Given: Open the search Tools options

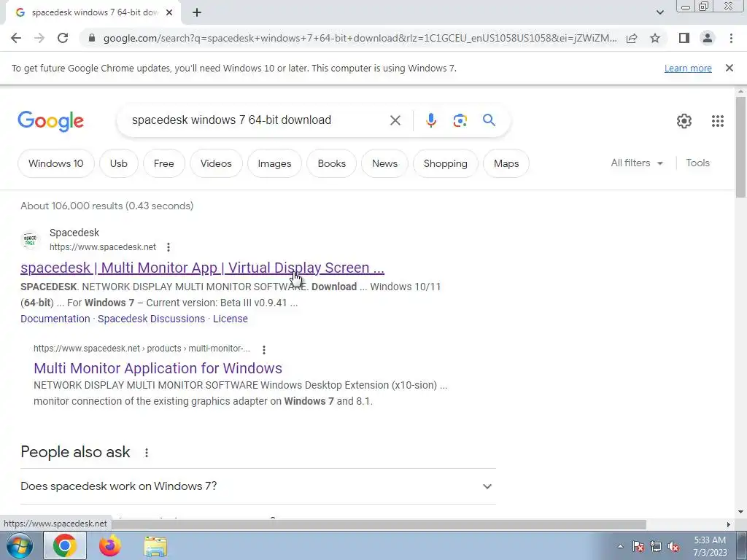Looking at the screenshot, I should coord(697,163).
